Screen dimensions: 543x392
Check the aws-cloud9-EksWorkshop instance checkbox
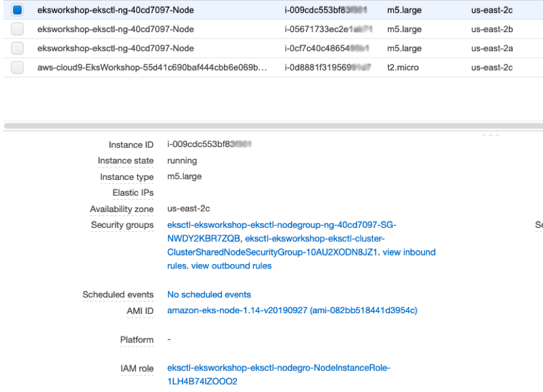coord(18,67)
